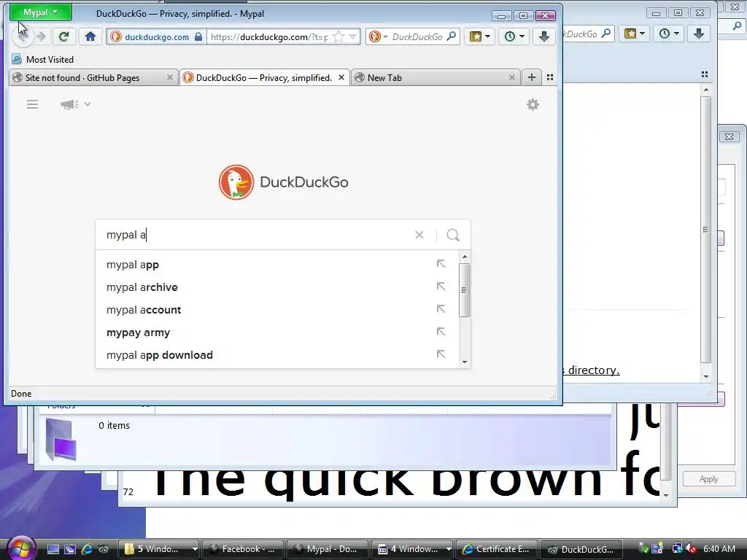Click the suggestions list scroll-up arrow

(x=465, y=257)
